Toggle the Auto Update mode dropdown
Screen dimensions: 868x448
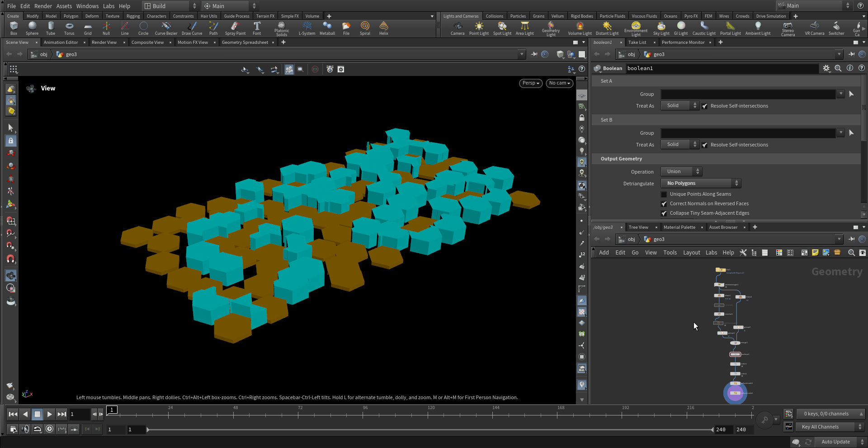[x=840, y=442]
